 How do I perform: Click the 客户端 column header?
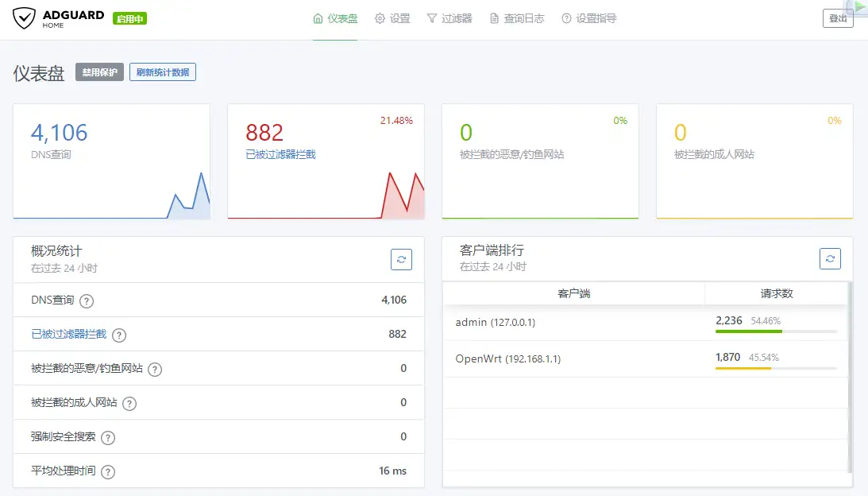coord(574,294)
